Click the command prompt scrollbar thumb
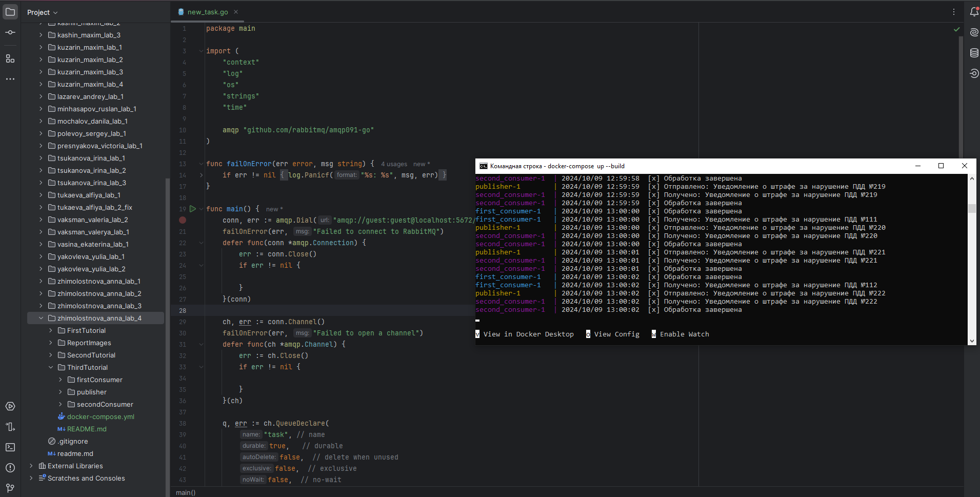The width and height of the screenshot is (980, 497). point(972,208)
